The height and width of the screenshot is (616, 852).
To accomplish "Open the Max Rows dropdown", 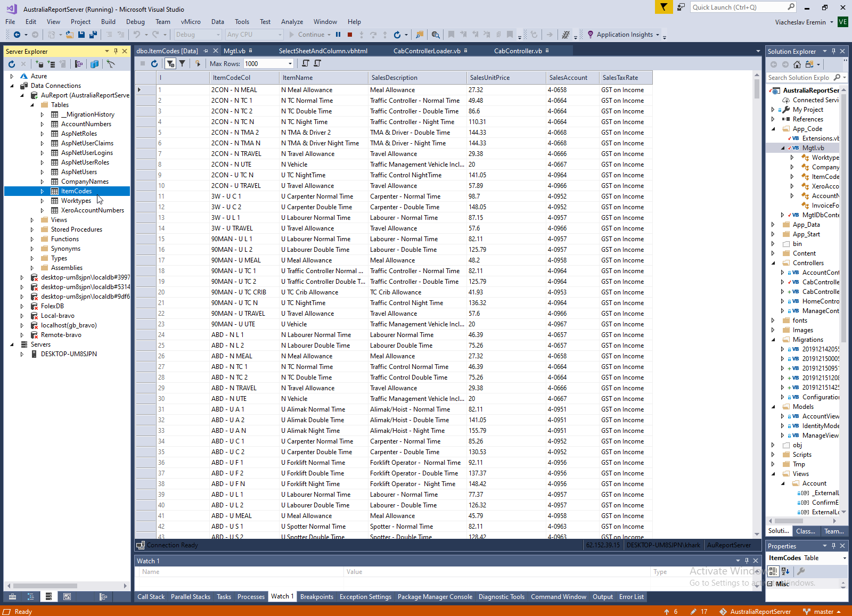I will [290, 64].
